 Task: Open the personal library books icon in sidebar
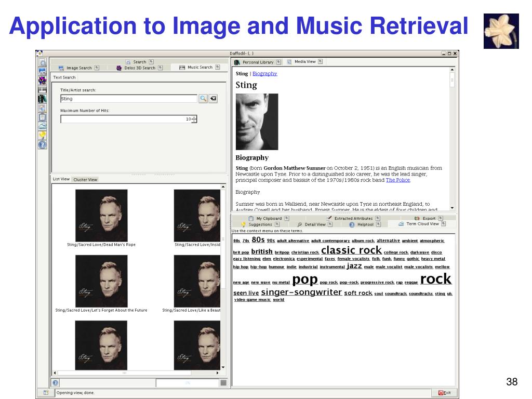click(x=43, y=99)
